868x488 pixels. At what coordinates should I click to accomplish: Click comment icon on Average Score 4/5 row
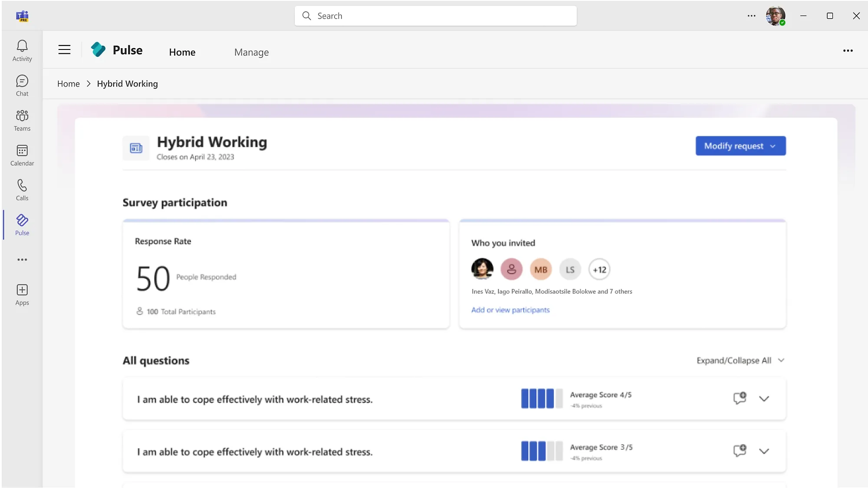740,398
